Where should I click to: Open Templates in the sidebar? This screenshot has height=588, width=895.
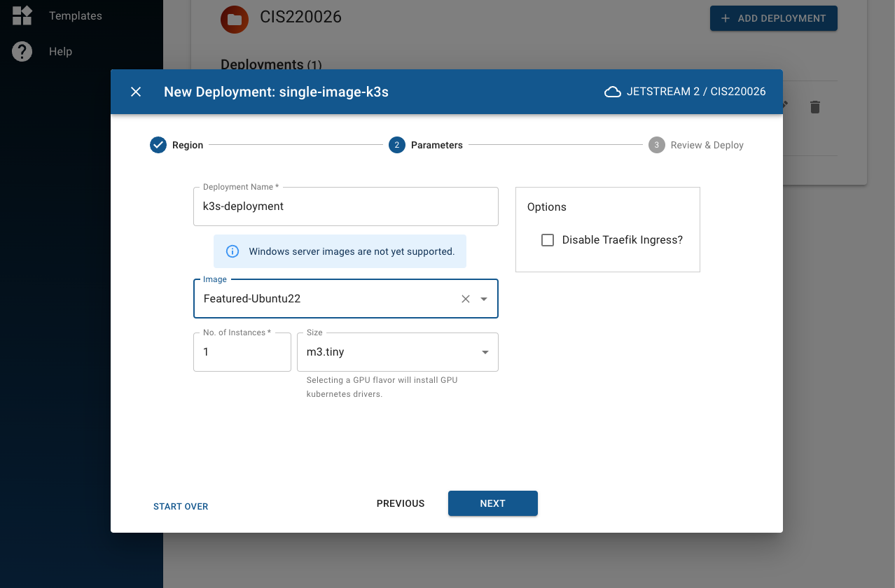[76, 16]
